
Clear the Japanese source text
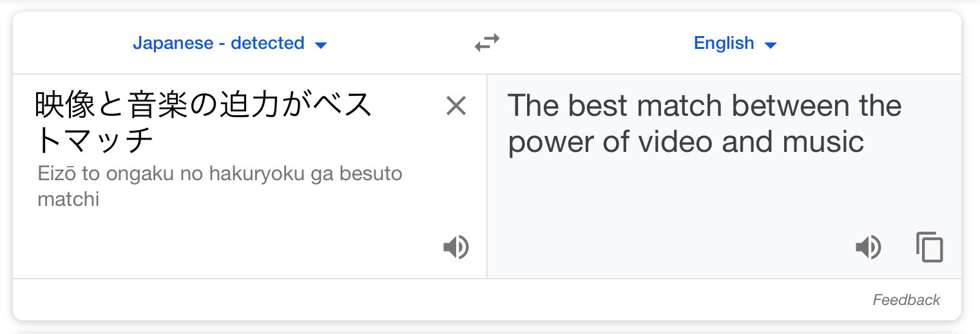pyautogui.click(x=456, y=106)
